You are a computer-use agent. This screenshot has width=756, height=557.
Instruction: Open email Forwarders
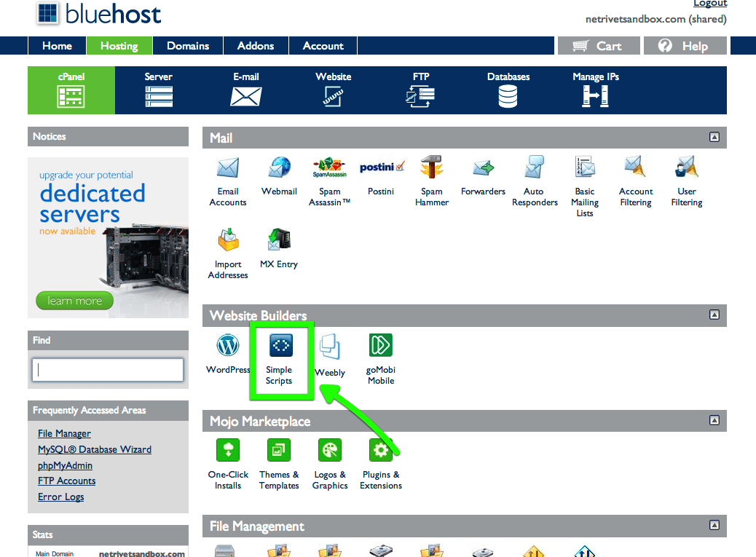pos(483,176)
